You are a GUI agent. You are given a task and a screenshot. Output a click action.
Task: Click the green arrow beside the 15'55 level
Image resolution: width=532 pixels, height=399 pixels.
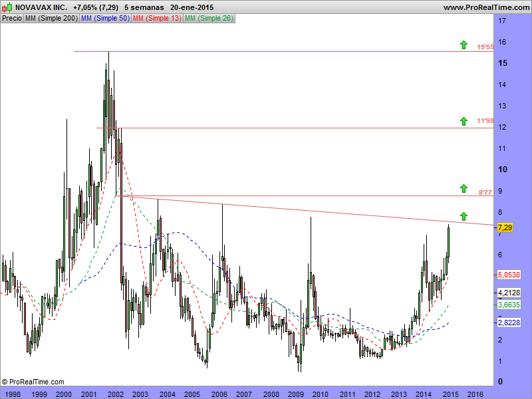coord(464,45)
